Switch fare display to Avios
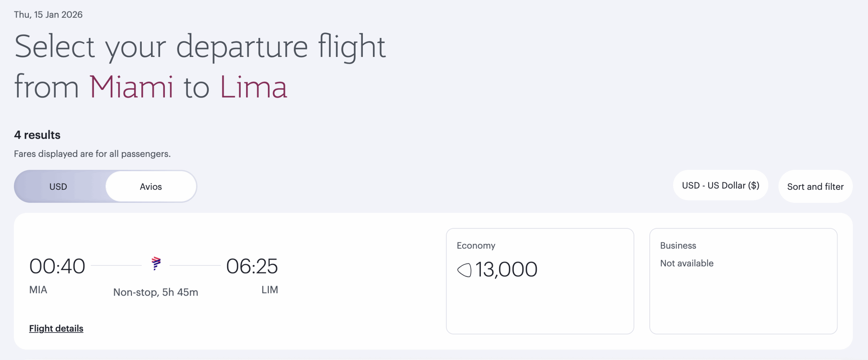This screenshot has height=360, width=868. tap(151, 187)
